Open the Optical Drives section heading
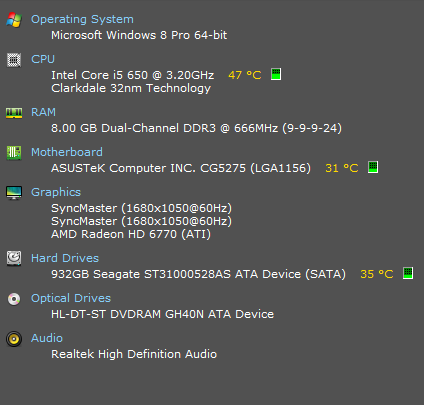Screen dimensions: 424x405 pyautogui.click(x=71, y=298)
